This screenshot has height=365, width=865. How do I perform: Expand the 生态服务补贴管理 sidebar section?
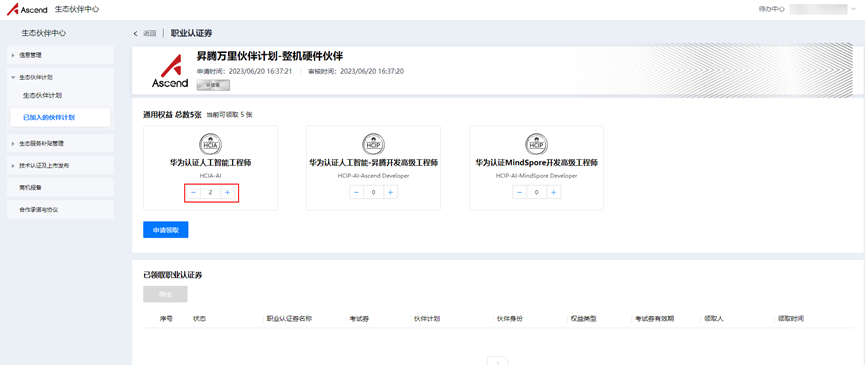pos(60,143)
